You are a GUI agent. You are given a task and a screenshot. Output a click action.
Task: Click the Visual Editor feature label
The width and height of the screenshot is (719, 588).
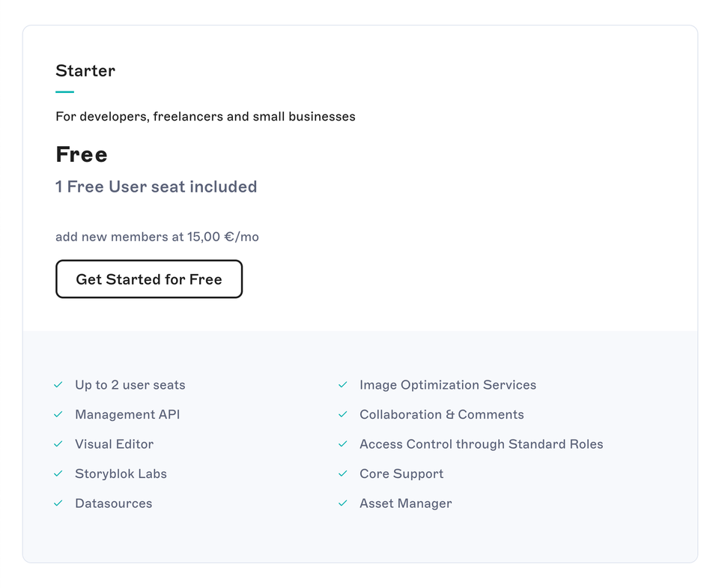114,443
